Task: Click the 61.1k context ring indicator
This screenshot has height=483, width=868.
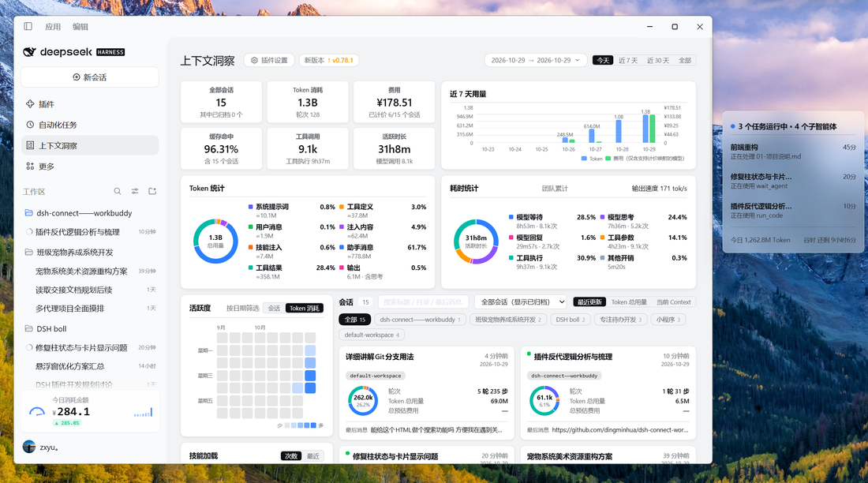Action: click(x=544, y=400)
